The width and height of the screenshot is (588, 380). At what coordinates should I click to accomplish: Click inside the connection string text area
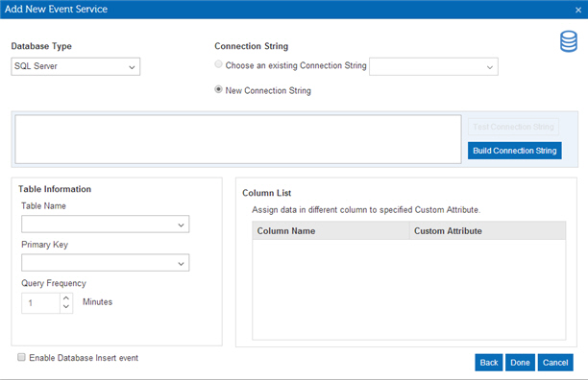point(238,139)
